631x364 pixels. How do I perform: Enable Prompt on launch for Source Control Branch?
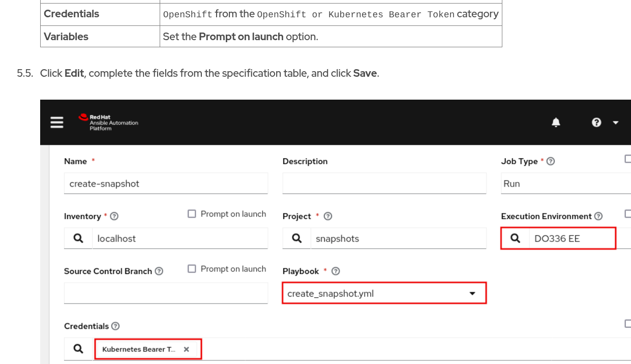[192, 269]
